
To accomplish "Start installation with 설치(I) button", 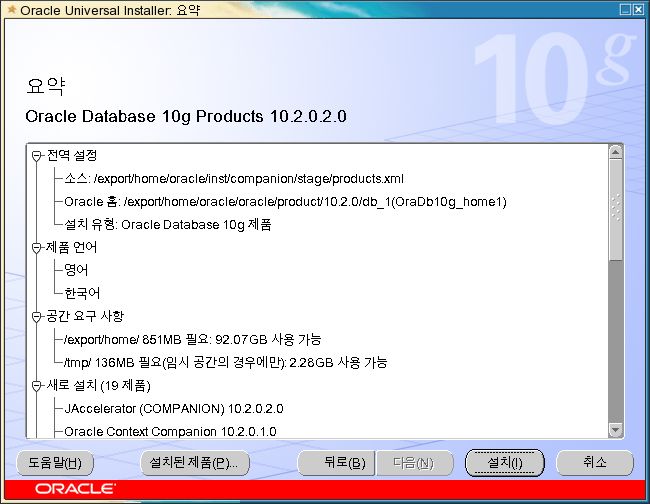I will (x=504, y=463).
